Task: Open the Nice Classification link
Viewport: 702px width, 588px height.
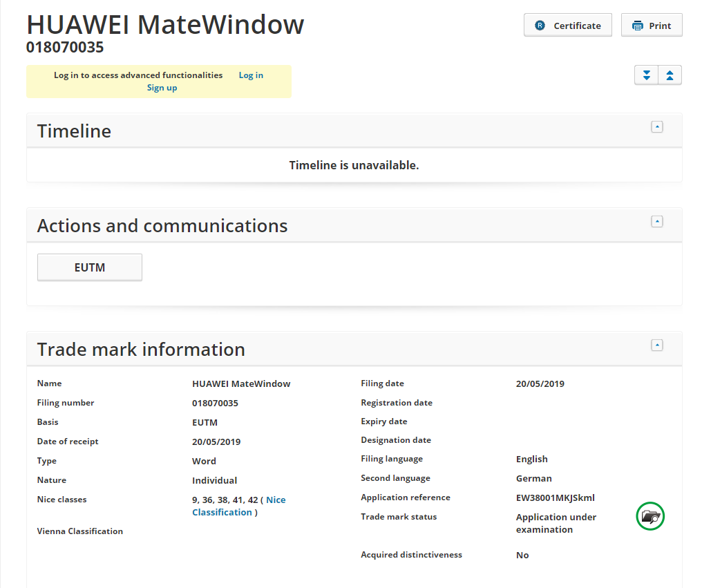Action: (239, 506)
